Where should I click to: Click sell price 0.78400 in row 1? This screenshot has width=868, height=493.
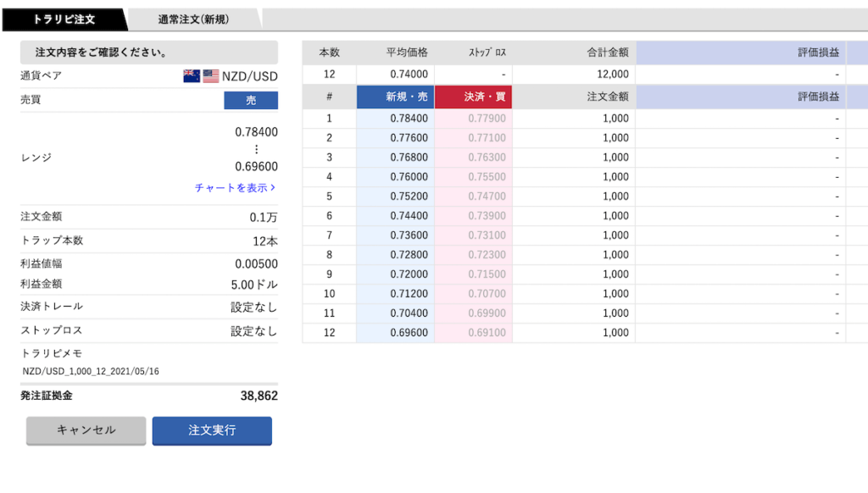coord(409,119)
